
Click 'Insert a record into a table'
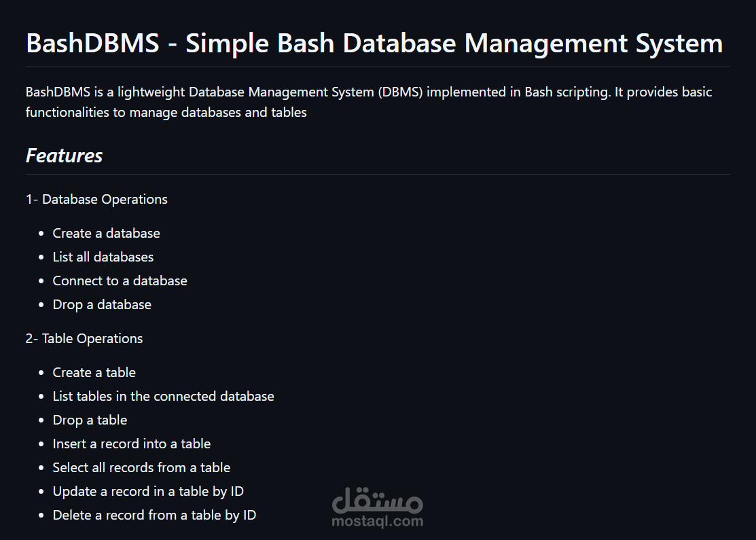[132, 444]
